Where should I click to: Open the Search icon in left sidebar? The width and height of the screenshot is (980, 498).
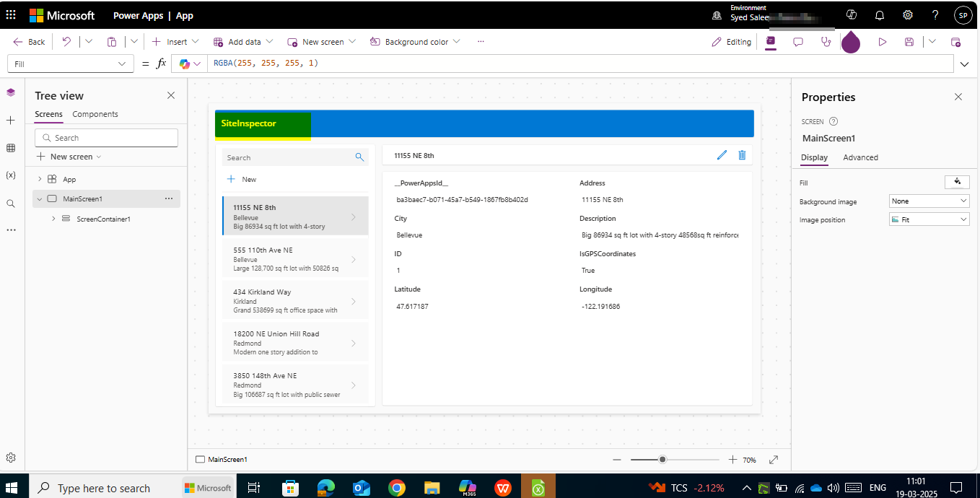[x=11, y=204]
